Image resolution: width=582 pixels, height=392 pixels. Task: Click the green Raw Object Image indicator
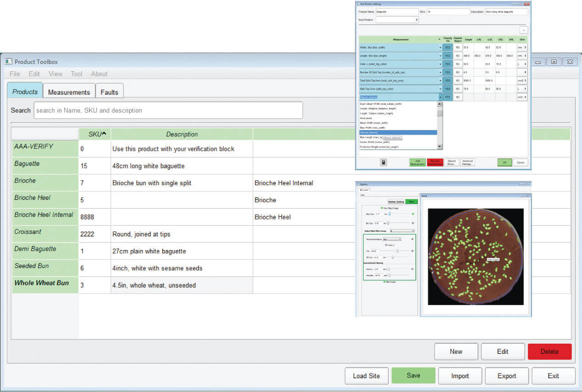382,208
